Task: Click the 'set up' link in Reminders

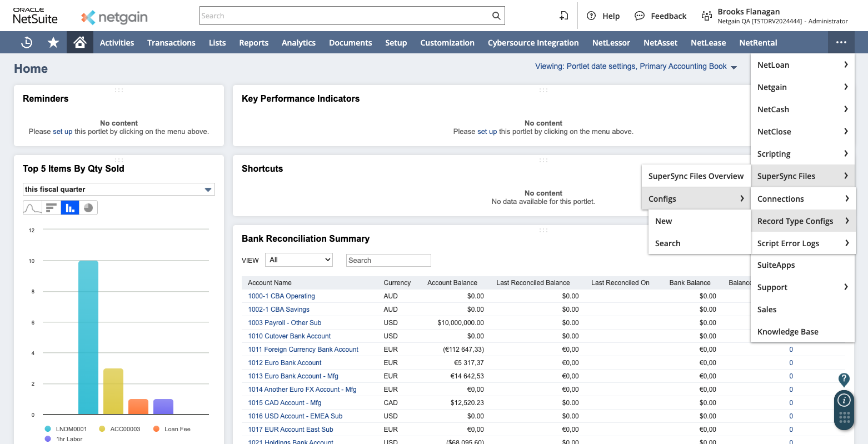Action: point(62,132)
